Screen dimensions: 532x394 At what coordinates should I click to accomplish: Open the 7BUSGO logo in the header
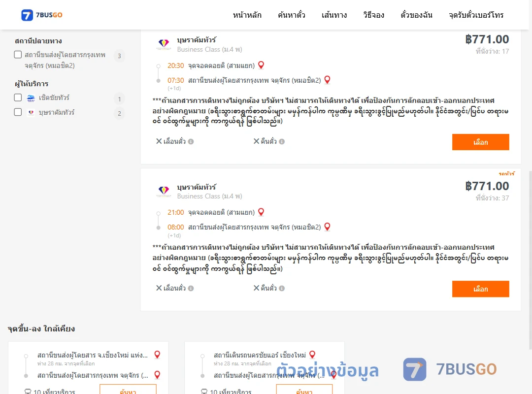(42, 15)
